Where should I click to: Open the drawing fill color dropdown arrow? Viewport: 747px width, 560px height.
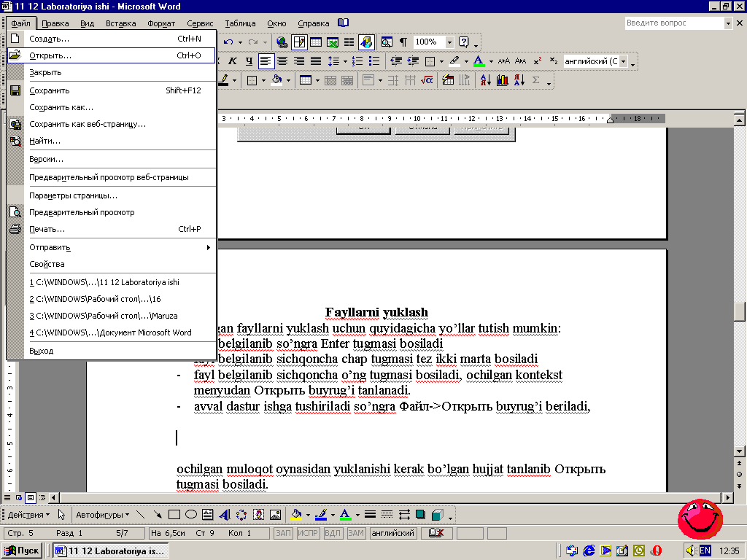[308, 516]
